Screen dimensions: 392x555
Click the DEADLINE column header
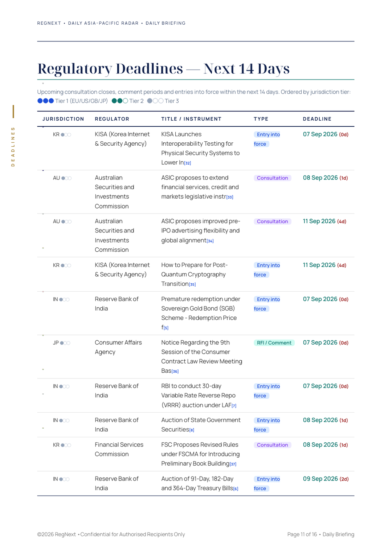pyautogui.click(x=317, y=119)
